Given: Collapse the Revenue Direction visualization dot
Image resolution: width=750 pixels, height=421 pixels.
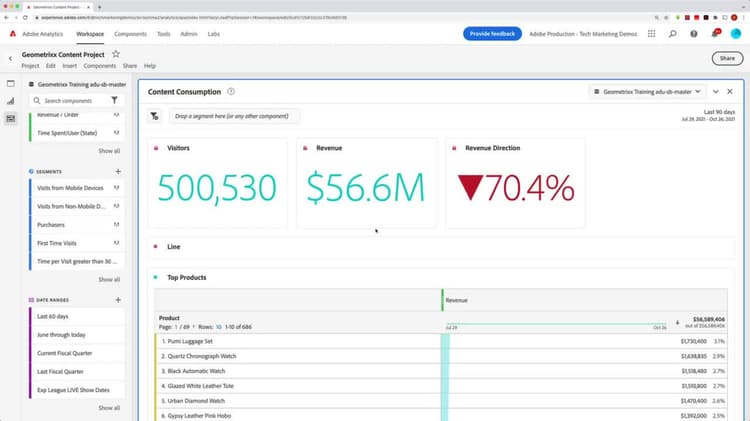Looking at the screenshot, I should coord(454,148).
